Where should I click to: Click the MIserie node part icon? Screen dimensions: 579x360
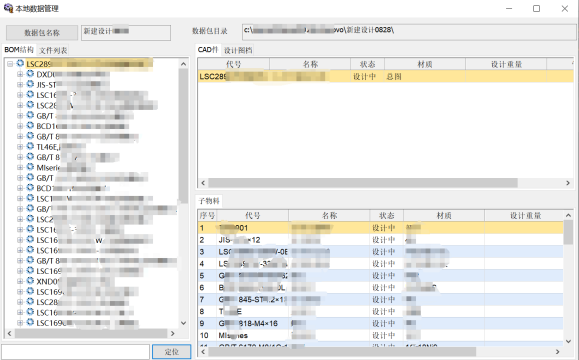pyautogui.click(x=30, y=167)
